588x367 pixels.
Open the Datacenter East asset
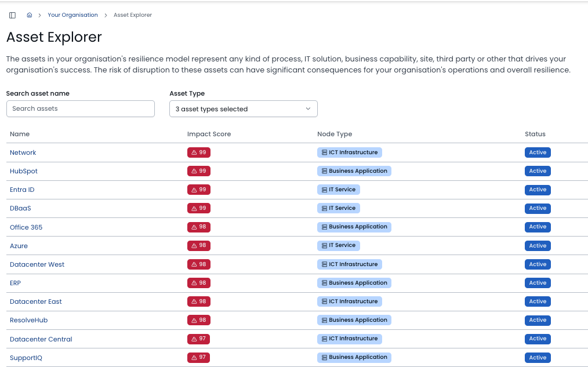(x=35, y=301)
